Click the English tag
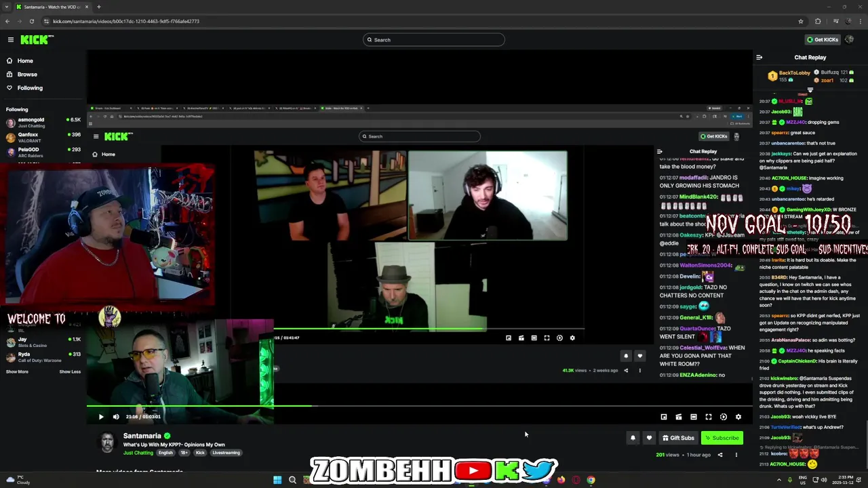 tap(165, 453)
